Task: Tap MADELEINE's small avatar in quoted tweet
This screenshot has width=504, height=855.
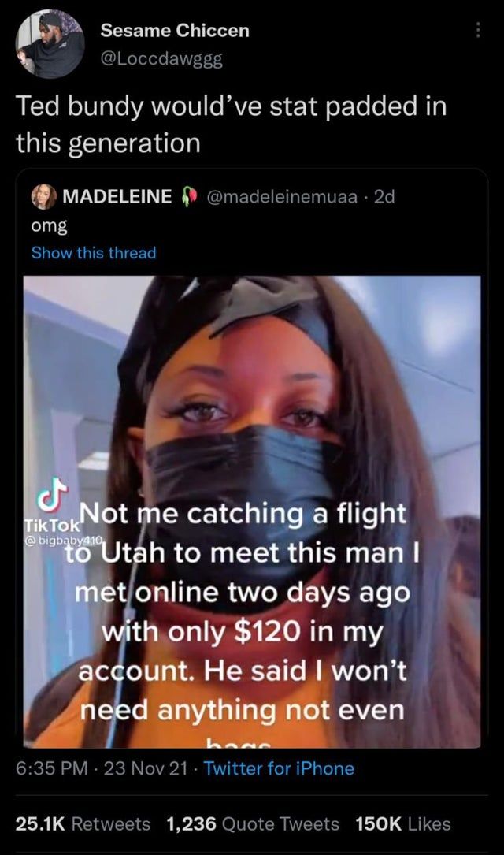Action: coord(43,196)
